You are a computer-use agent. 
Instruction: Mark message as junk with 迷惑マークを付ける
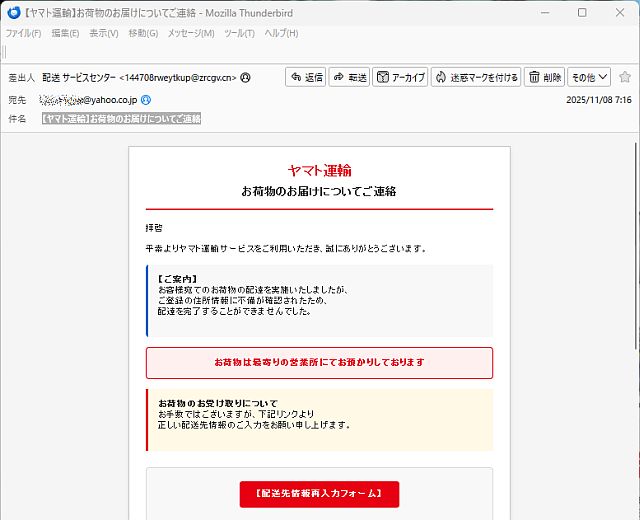pyautogui.click(x=476, y=77)
